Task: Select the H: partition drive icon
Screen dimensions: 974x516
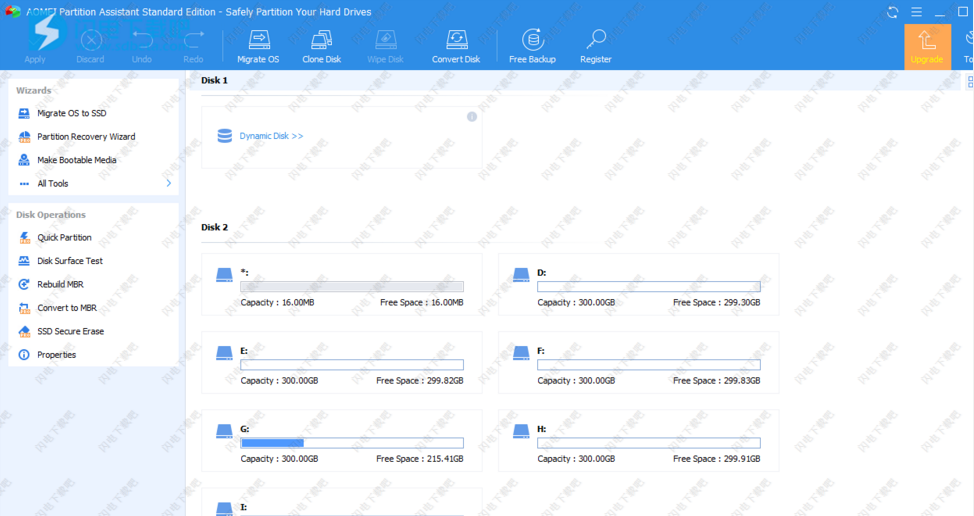Action: coord(521,431)
